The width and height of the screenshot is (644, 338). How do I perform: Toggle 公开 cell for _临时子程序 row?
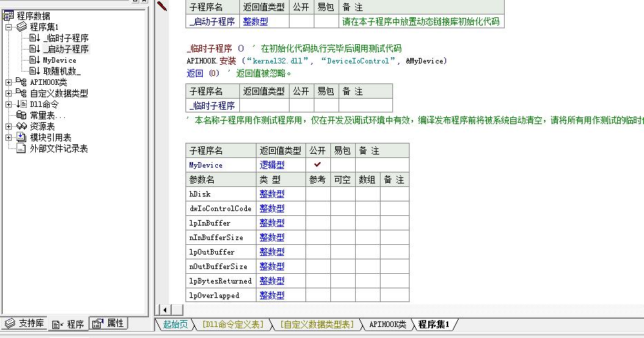point(301,106)
